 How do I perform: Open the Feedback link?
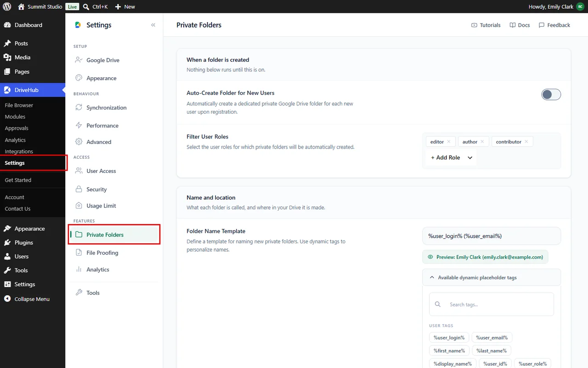554,25
